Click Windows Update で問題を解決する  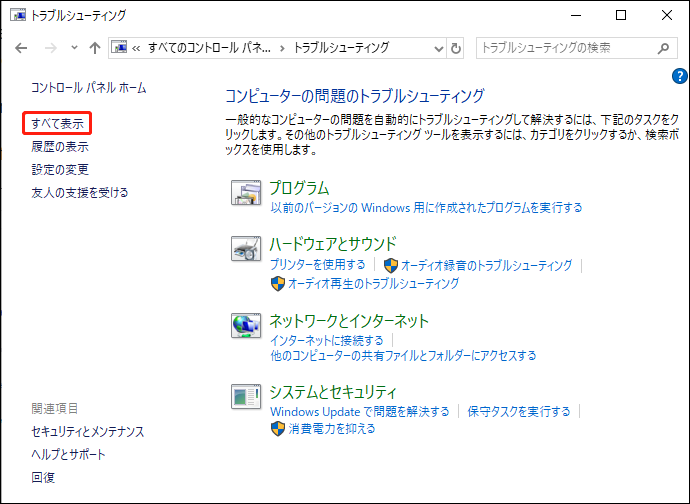coord(360,412)
